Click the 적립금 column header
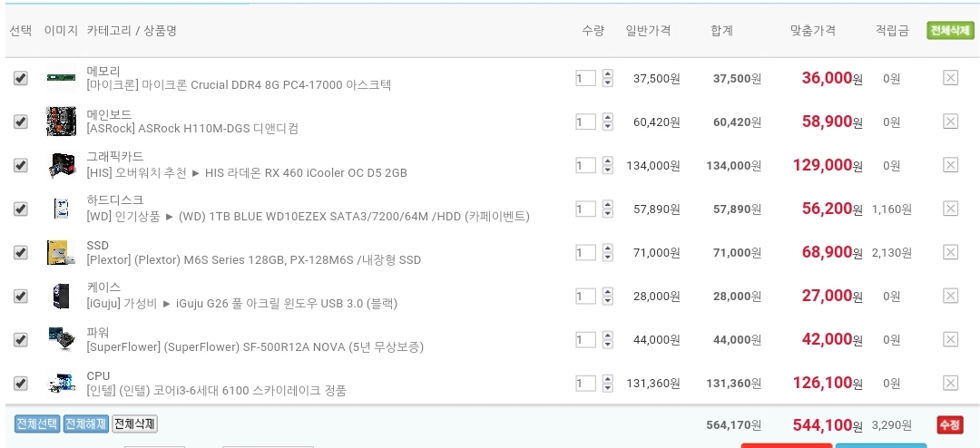This screenshot has width=980, height=448. (x=892, y=31)
